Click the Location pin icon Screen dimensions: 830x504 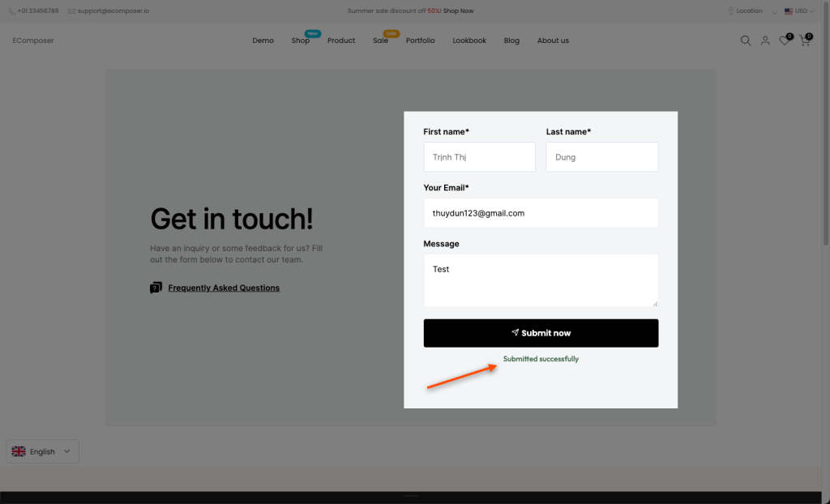pos(731,11)
